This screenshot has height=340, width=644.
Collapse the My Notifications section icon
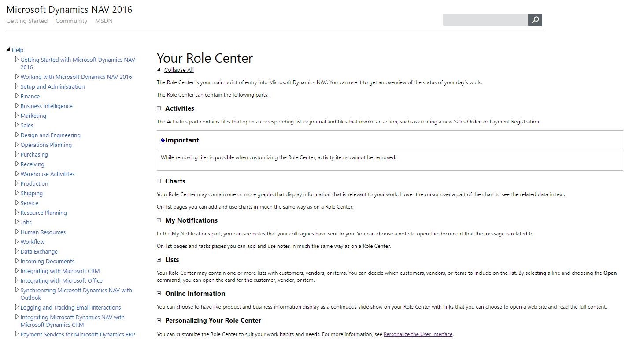[159, 220]
